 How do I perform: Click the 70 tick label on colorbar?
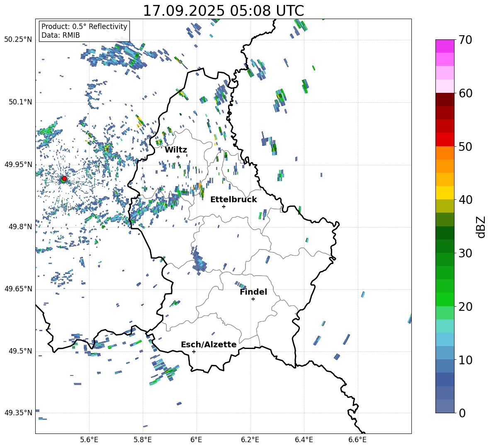[x=466, y=40]
